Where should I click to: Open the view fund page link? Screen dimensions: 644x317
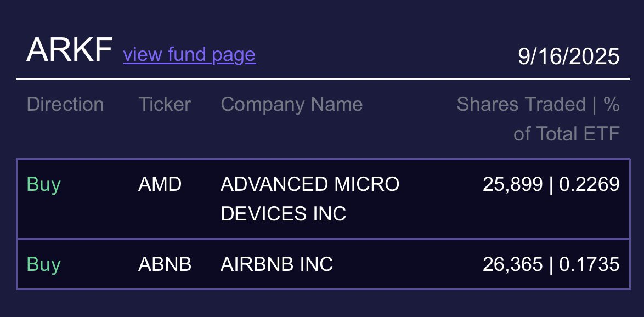pyautogui.click(x=189, y=55)
